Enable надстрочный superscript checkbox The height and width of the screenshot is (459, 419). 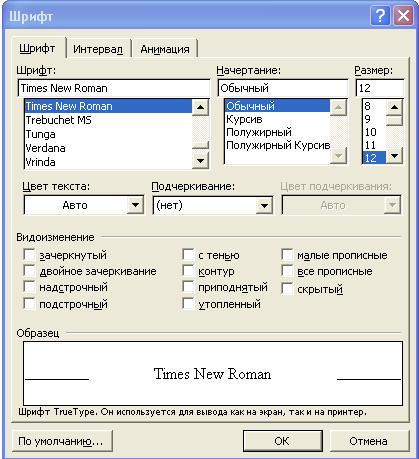tap(29, 287)
